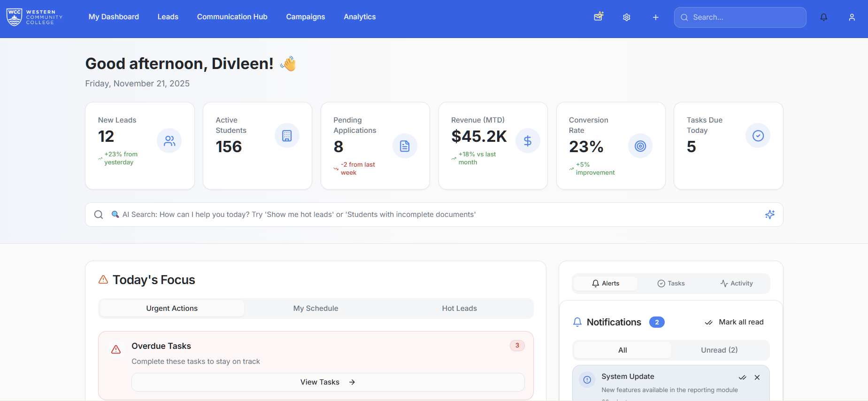Open the notification bell in top bar
This screenshot has height=401, width=868.
[x=823, y=17]
